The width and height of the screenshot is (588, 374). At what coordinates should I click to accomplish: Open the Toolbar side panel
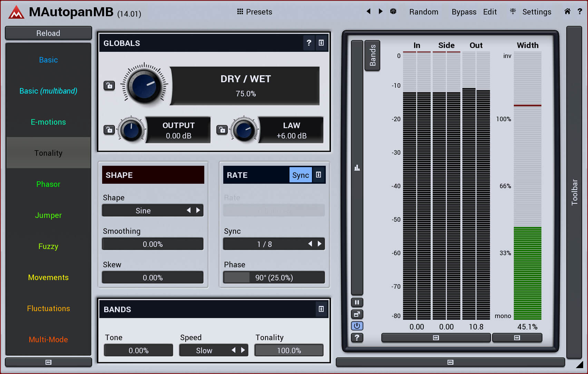574,192
